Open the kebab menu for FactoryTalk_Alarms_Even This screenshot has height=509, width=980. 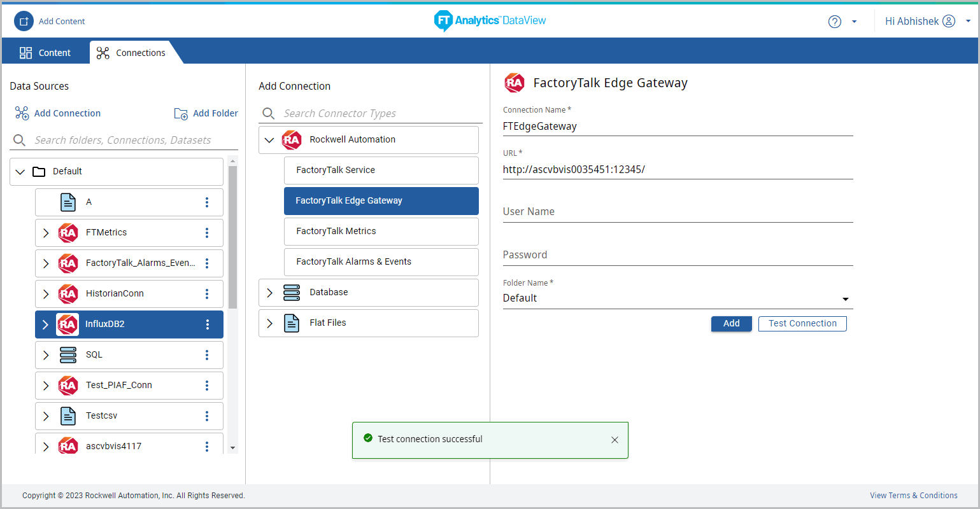(207, 263)
